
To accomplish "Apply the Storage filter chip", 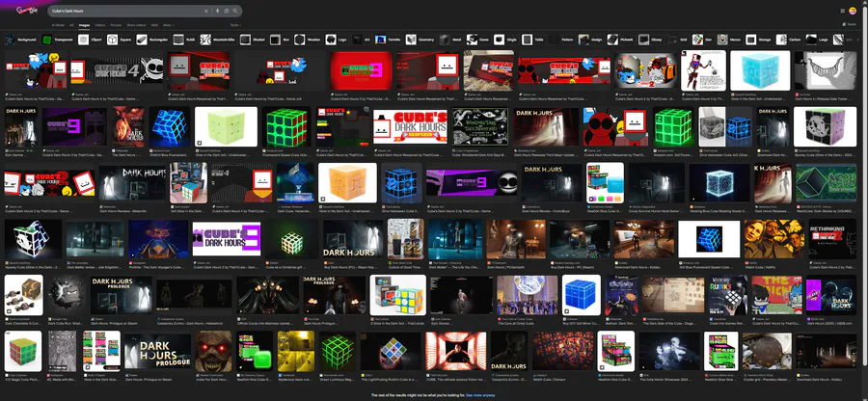I will point(759,40).
